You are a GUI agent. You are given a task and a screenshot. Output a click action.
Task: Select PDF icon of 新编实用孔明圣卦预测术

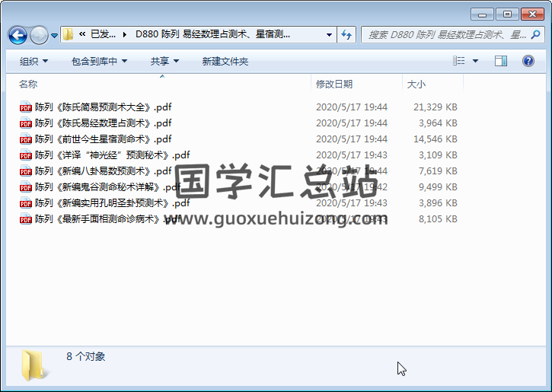point(26,202)
